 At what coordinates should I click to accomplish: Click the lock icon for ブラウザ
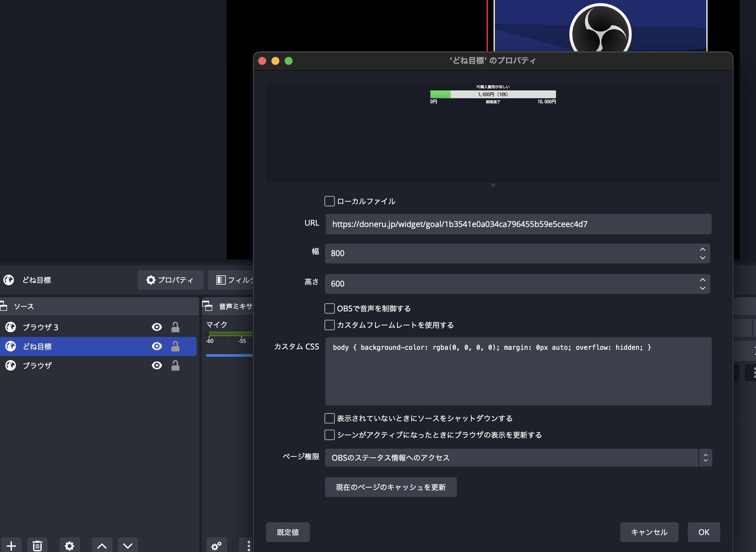tap(175, 366)
